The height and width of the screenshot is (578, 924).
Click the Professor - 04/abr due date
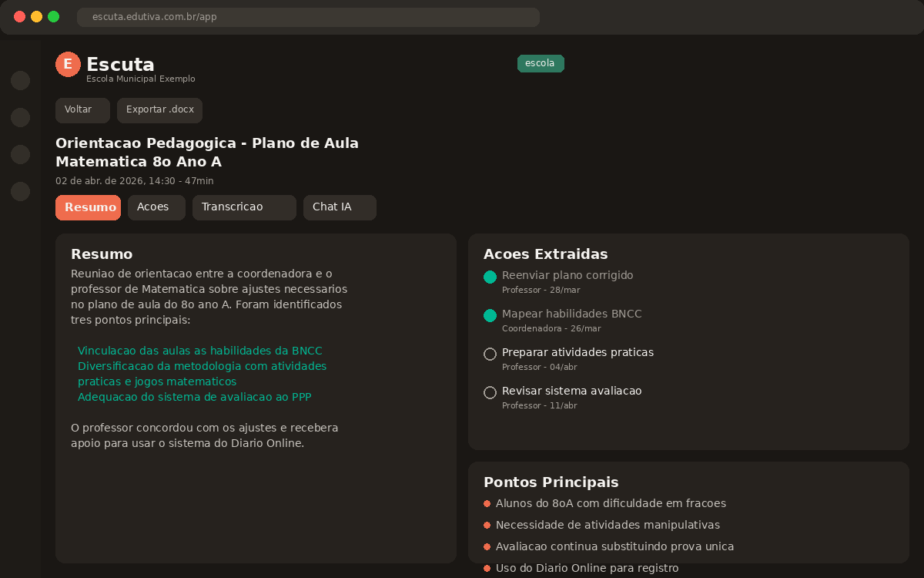[540, 367]
